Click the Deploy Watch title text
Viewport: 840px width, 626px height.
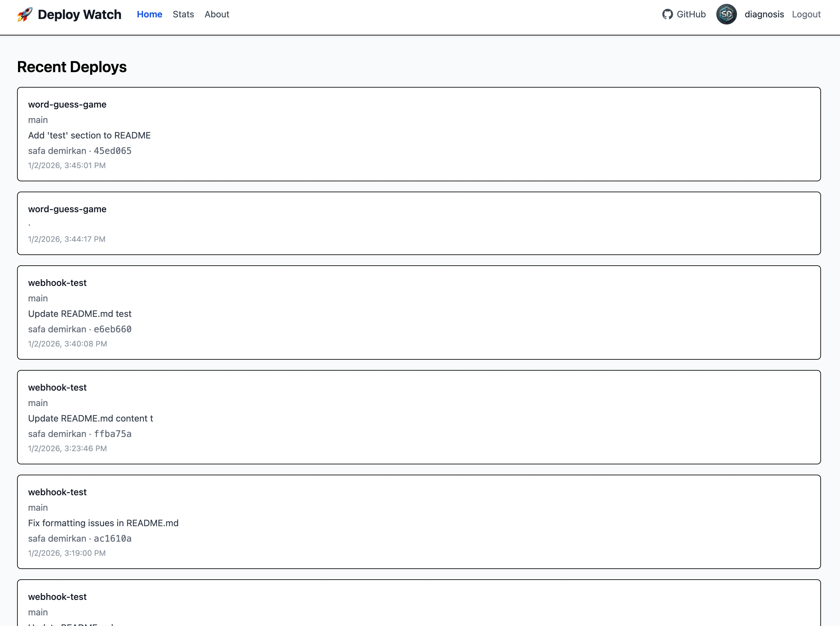tap(79, 14)
